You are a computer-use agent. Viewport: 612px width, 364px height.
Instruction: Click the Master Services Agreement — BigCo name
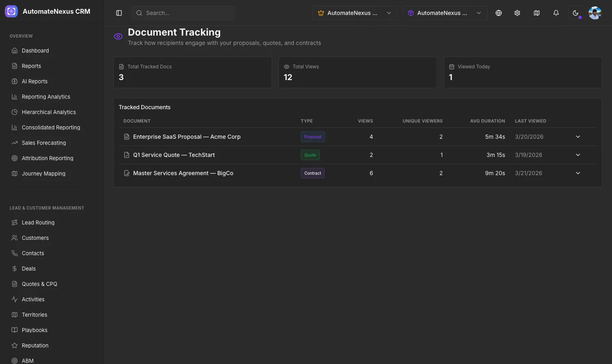coord(183,173)
